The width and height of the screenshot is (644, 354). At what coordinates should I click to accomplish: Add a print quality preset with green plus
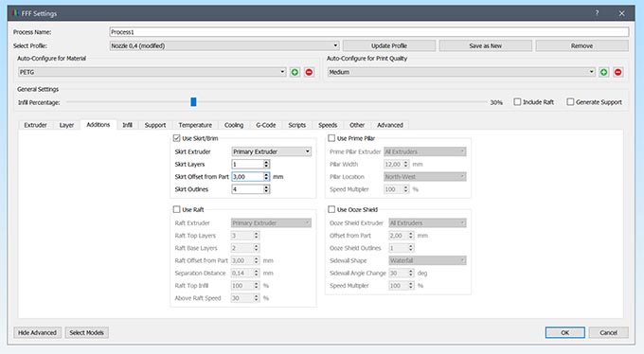(603, 72)
